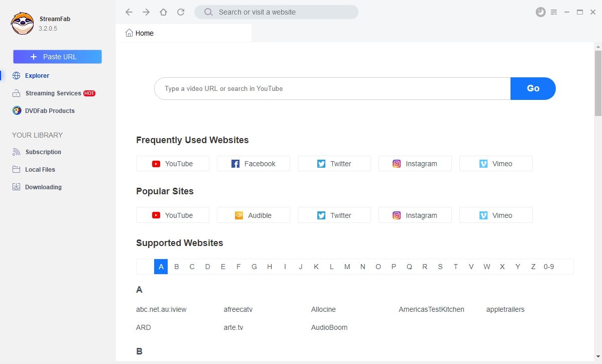Click the Streaming Services lock icon

(16, 93)
